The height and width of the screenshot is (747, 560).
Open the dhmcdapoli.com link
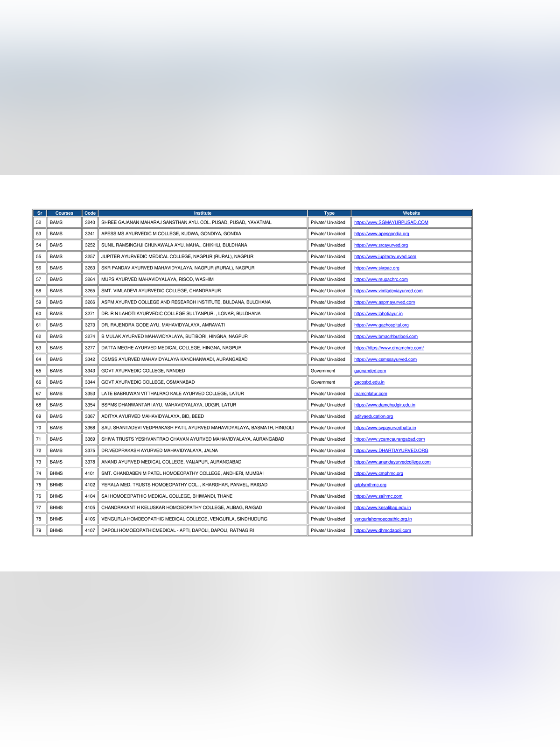[x=383, y=530]
